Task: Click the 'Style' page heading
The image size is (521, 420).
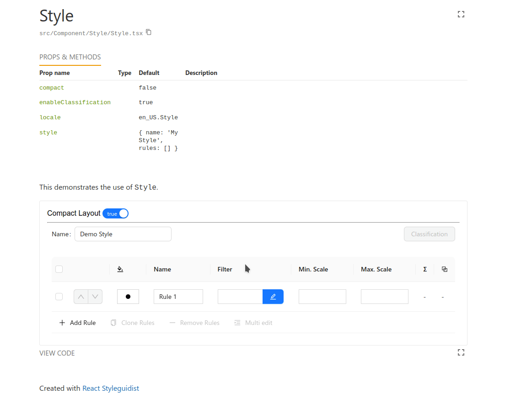Action: coord(56,16)
